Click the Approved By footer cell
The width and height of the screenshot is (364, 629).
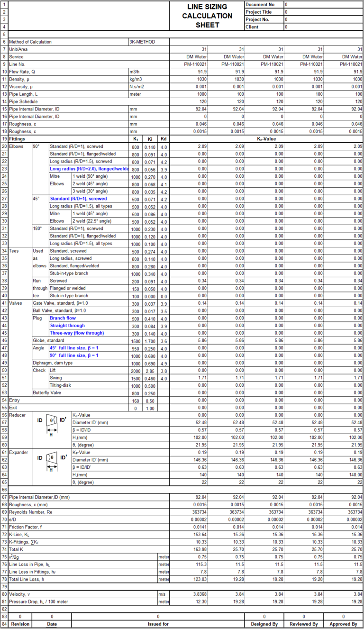343,624
